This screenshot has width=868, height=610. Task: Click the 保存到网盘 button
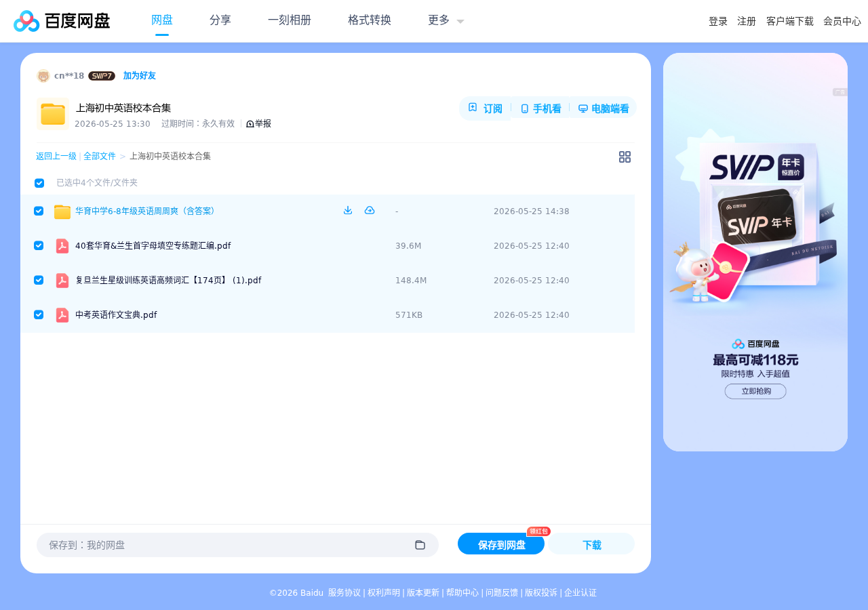tap(501, 544)
